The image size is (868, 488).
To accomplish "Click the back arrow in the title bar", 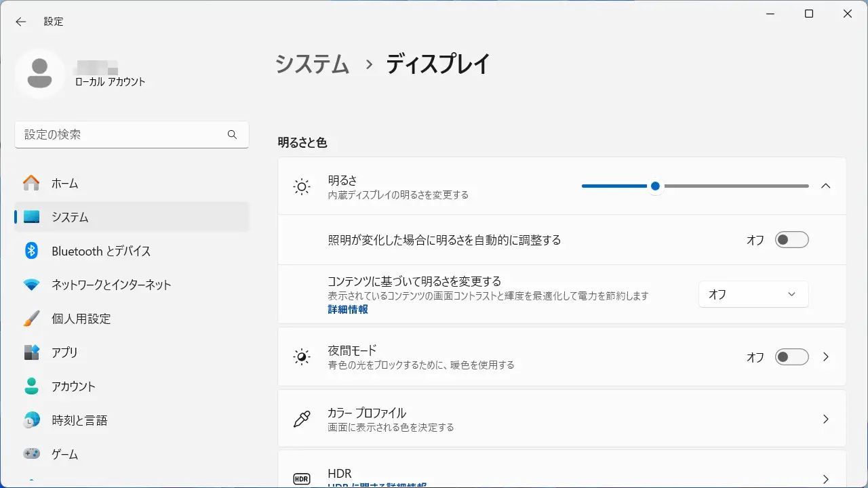I will tap(21, 22).
